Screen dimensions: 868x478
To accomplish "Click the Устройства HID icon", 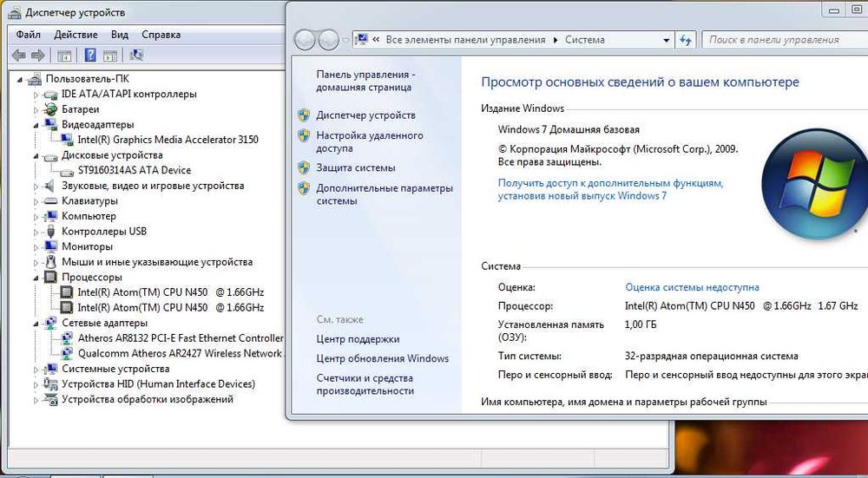I will tap(50, 384).
